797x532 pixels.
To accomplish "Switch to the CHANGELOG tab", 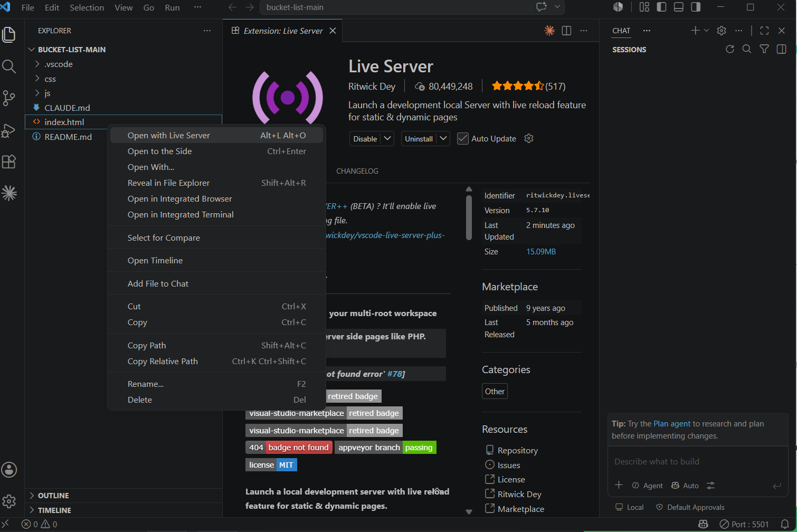I will pos(357,171).
